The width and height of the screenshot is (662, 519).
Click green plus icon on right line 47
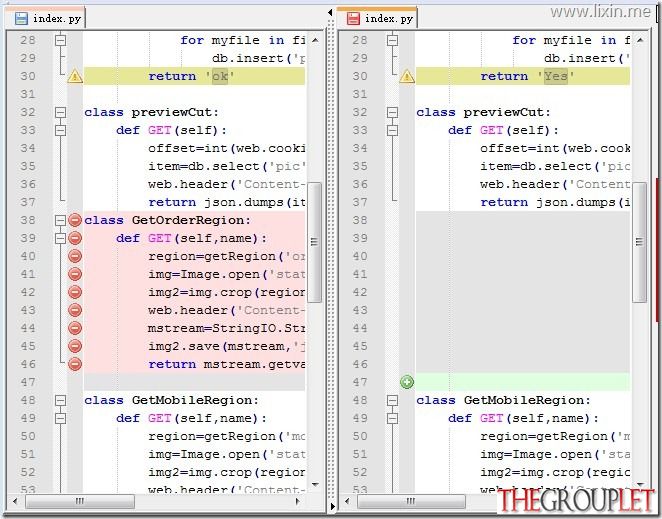click(407, 382)
